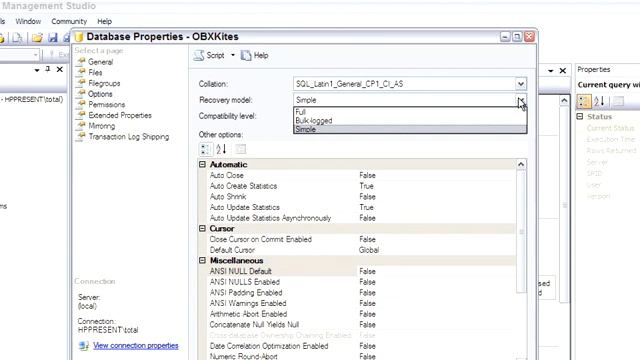Collapse the Miscellaneous options group
The width and height of the screenshot is (640, 360).
(202, 260)
